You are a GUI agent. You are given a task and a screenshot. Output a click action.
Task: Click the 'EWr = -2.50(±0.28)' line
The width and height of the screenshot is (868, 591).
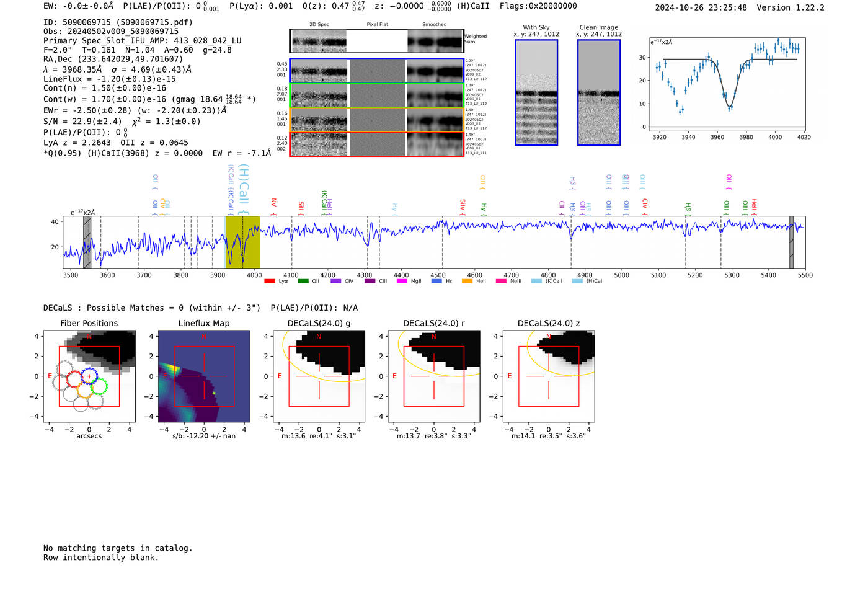click(87, 110)
